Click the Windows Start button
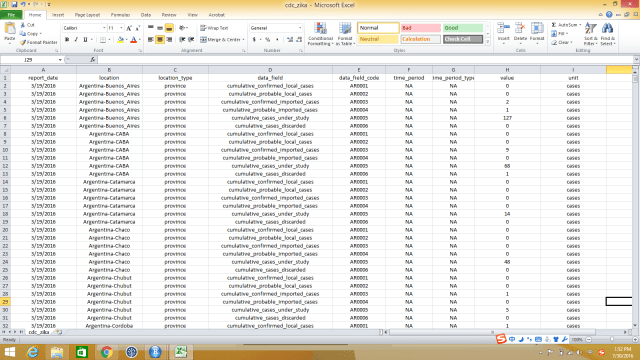This screenshot has height=360, width=640. pyautogui.click(x=9, y=352)
